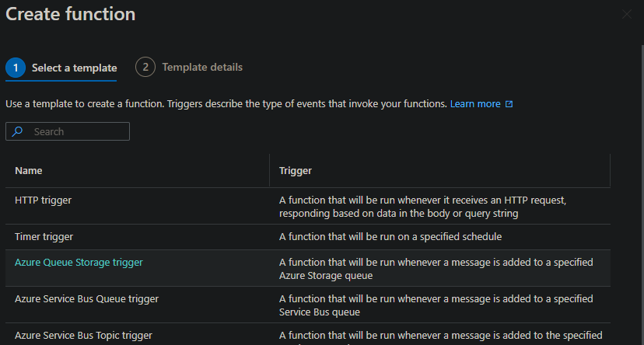Close the Create function panel
Image resolution: width=644 pixels, height=345 pixels.
pyautogui.click(x=627, y=14)
